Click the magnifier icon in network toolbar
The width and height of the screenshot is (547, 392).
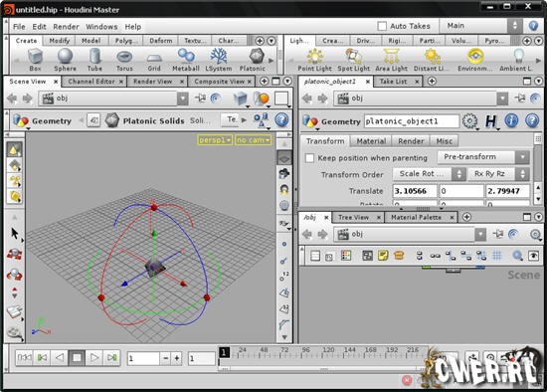pos(517,256)
